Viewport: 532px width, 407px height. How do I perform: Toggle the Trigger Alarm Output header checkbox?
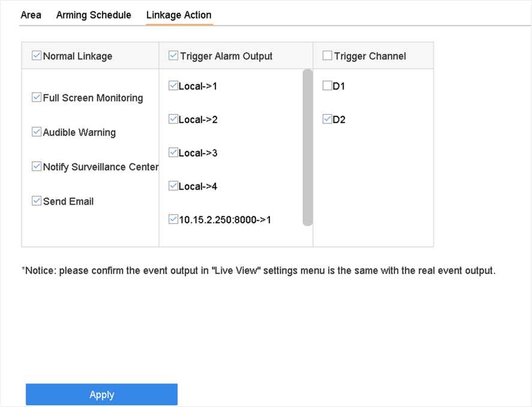pos(174,56)
